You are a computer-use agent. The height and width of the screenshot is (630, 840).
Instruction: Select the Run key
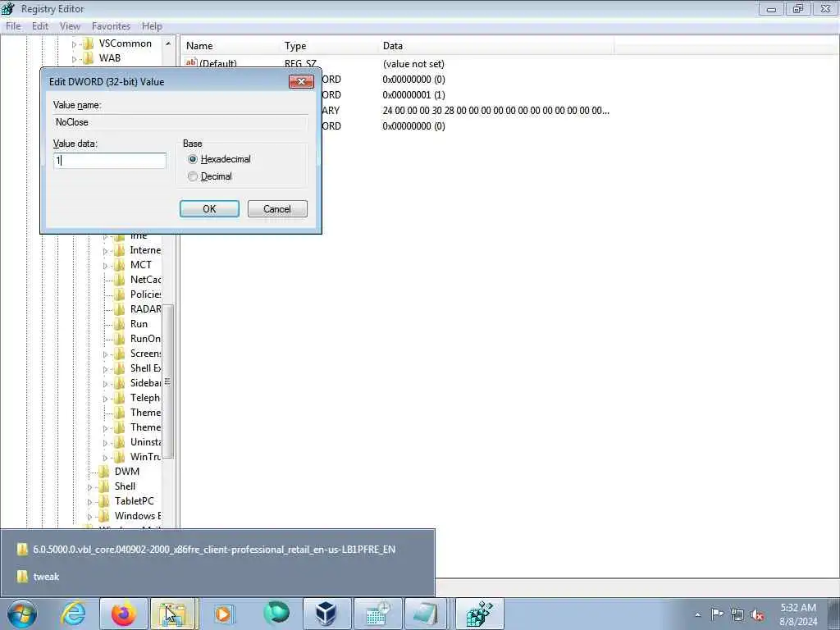pos(139,323)
